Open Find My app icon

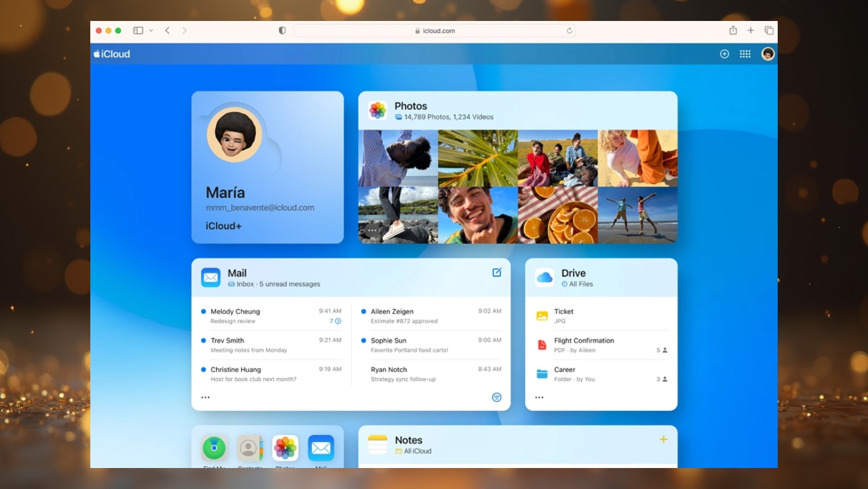click(214, 448)
